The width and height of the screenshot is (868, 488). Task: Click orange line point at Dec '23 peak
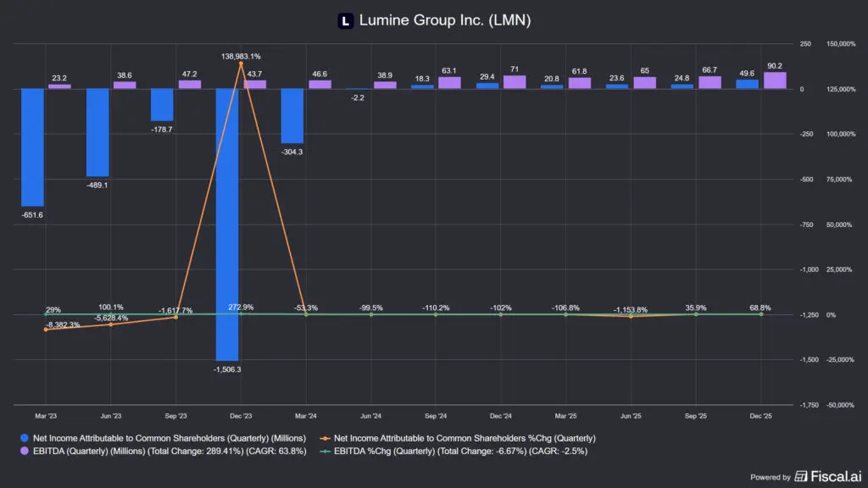click(x=241, y=64)
